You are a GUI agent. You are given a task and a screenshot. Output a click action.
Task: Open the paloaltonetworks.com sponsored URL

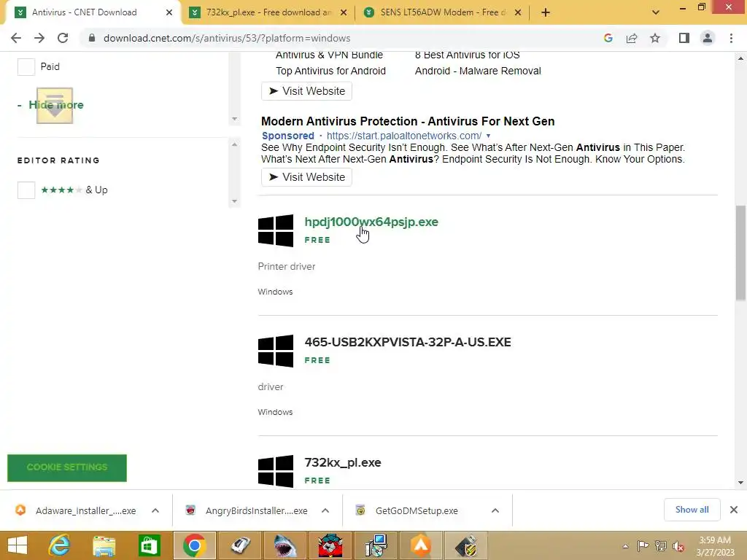pyautogui.click(x=404, y=136)
